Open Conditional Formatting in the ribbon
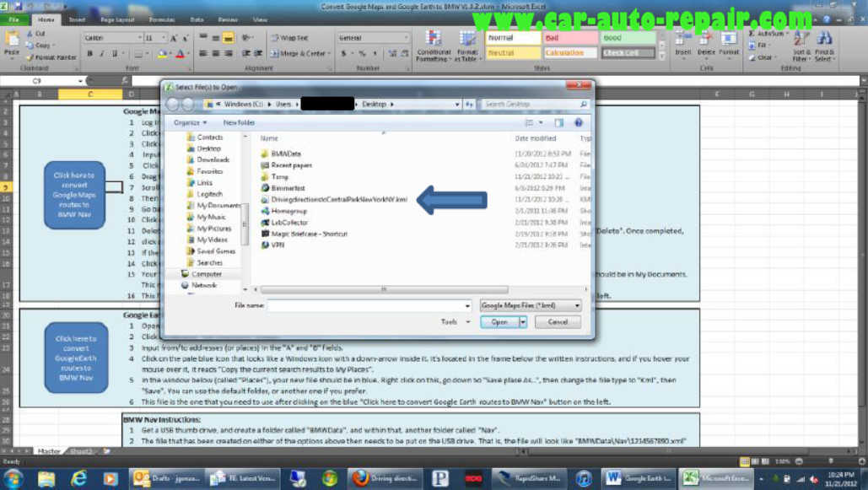 [433, 46]
